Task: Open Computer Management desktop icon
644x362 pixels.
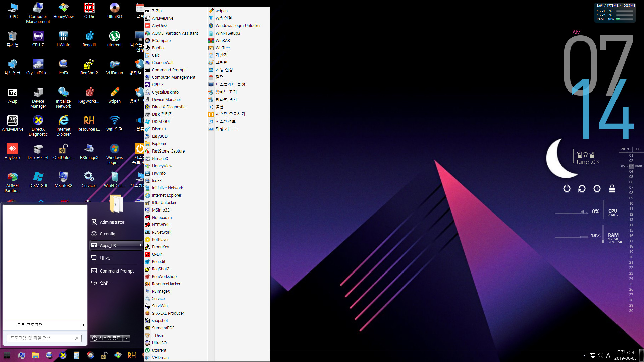Action: point(38,13)
